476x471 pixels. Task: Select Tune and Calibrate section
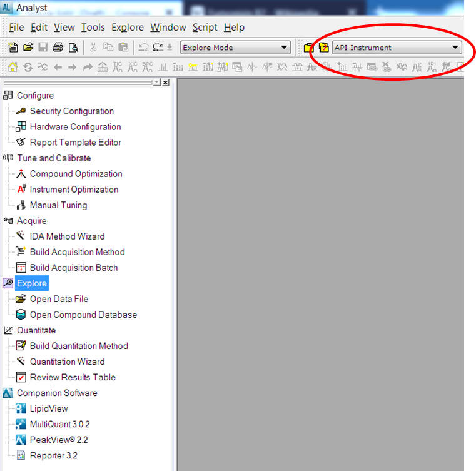point(54,158)
